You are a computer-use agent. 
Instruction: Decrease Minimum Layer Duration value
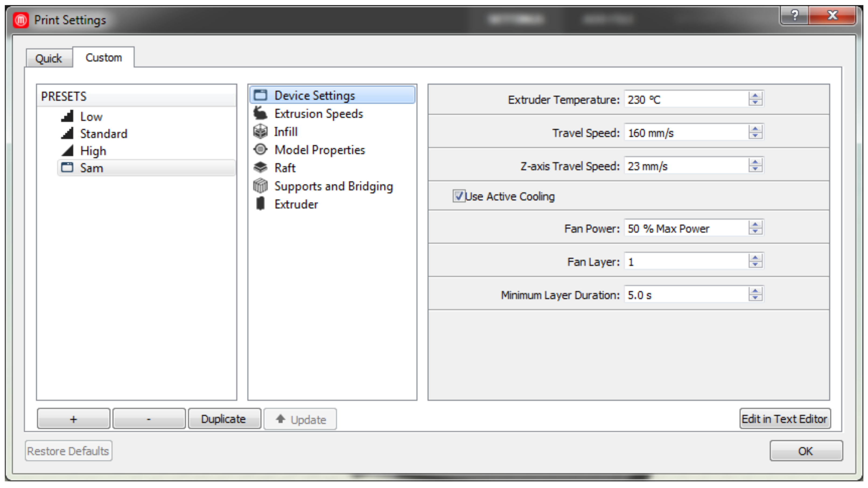[x=755, y=298]
